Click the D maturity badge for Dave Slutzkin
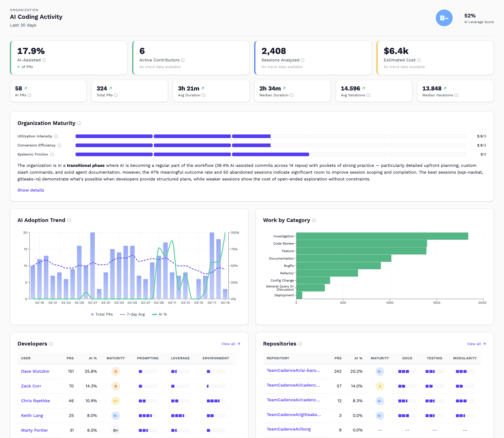 point(116,372)
